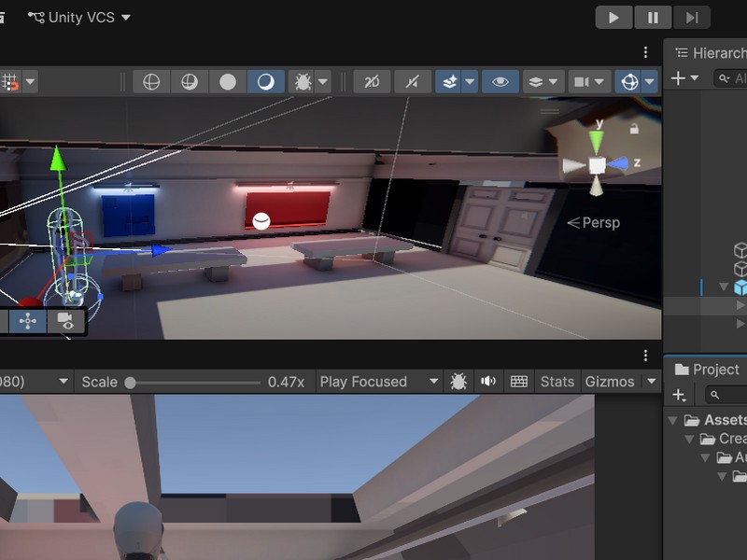Click the green Y axis of orientation gizmo
This screenshot has height=560, width=747.
[597, 141]
